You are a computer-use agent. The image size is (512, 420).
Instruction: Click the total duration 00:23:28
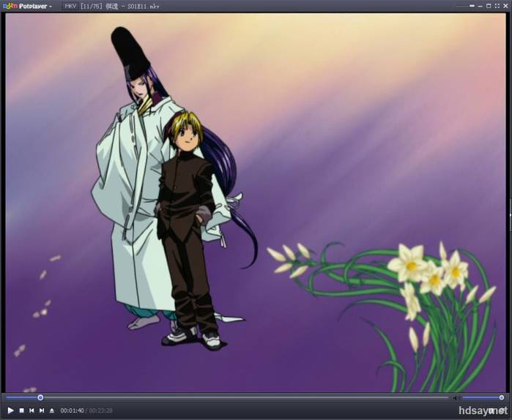coord(100,410)
